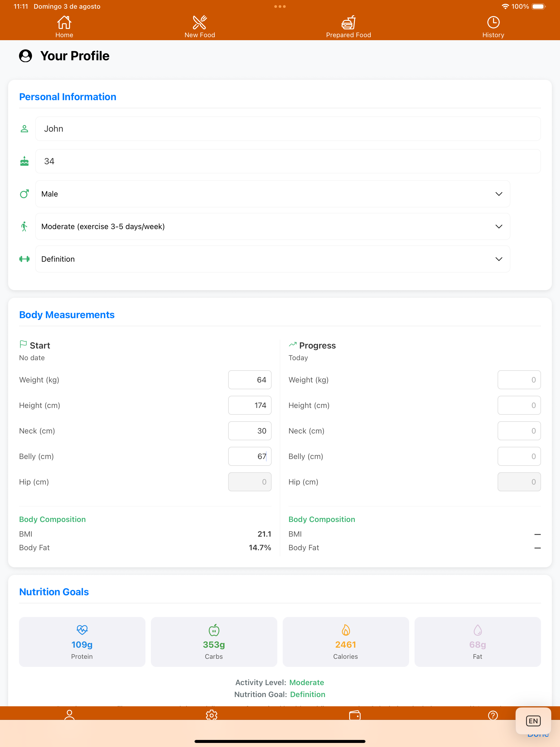The height and width of the screenshot is (747, 560).
Task: Tap Start BMI value 21.1
Action: [x=264, y=534]
